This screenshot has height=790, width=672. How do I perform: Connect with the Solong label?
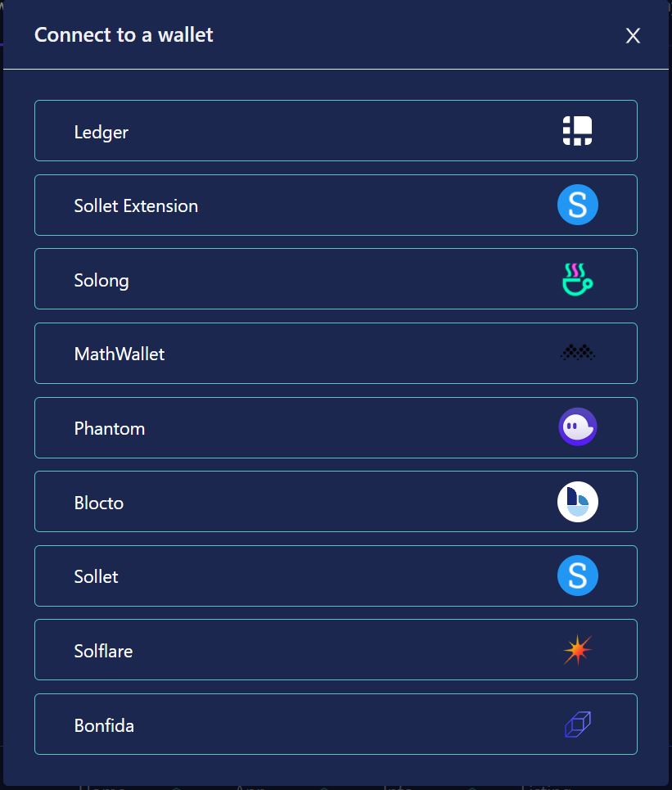pos(101,281)
